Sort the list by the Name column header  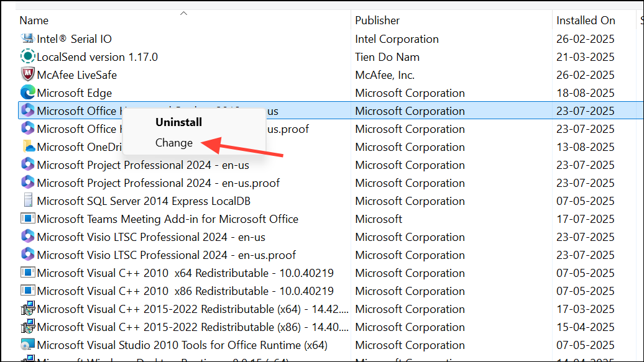(34, 20)
